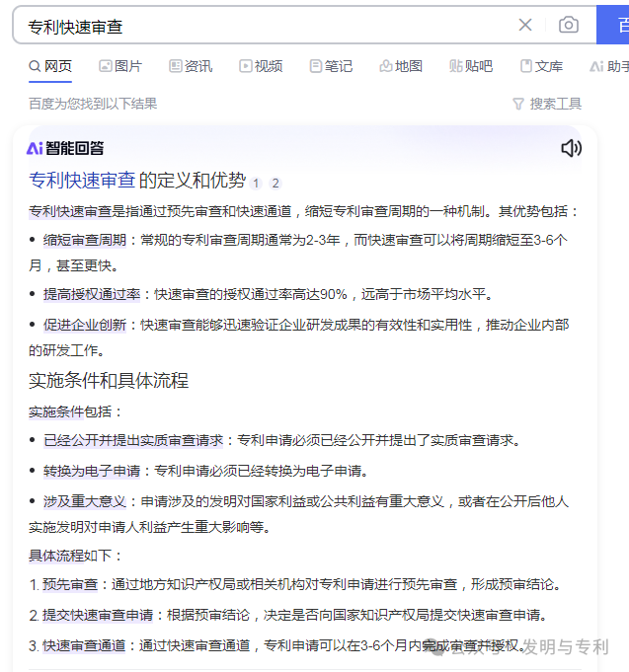This screenshot has width=629, height=672.
Task: Click the 实施条件和具体流程 heading
Action: click(109, 381)
